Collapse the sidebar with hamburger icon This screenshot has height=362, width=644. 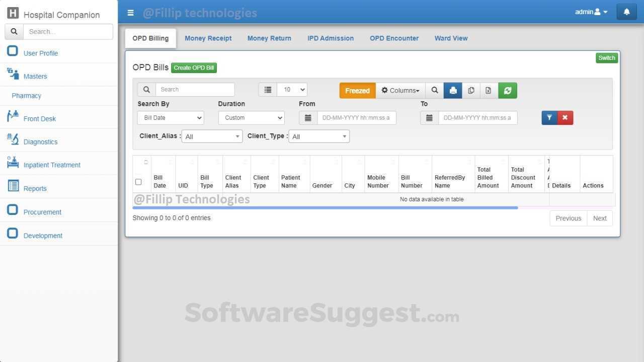click(130, 13)
